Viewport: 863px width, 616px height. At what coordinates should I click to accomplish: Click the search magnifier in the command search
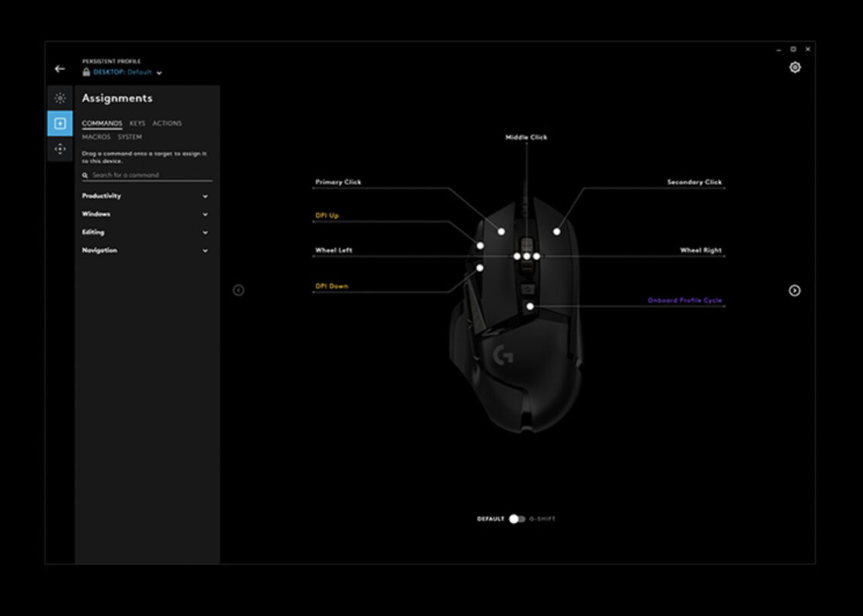83,175
